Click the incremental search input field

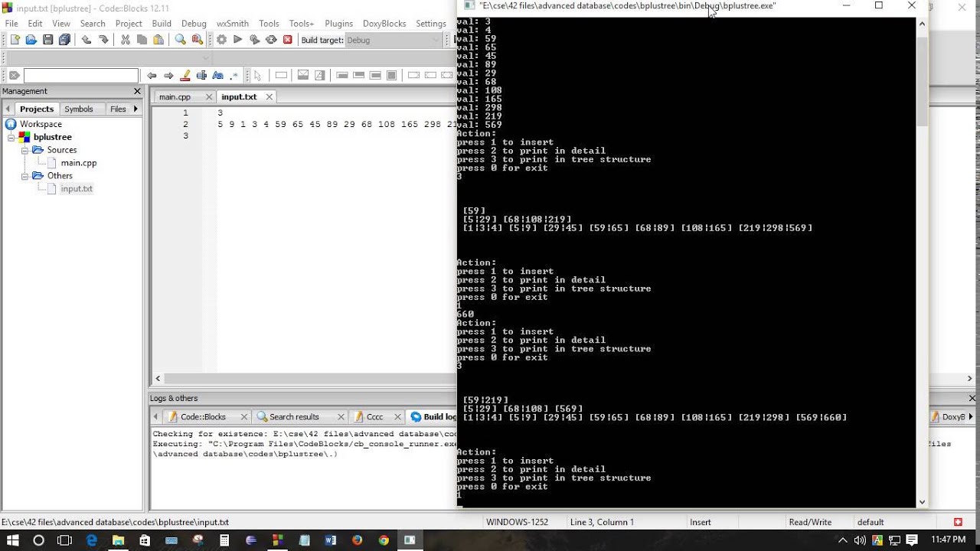(80, 75)
